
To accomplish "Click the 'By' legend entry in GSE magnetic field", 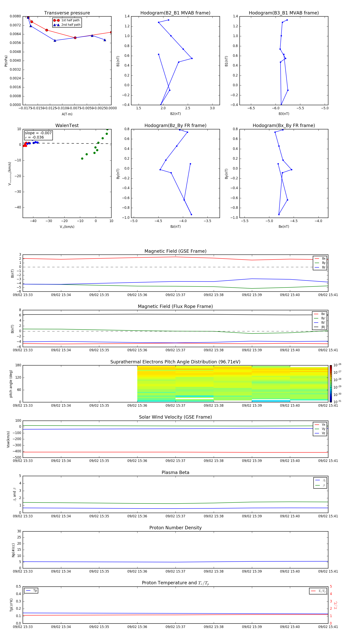I will tap(320, 263).
